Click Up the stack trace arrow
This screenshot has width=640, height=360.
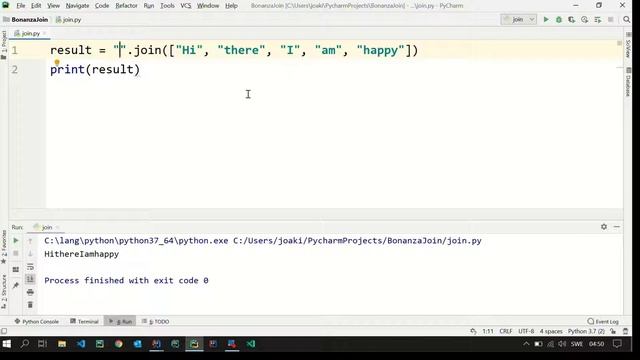coord(30,241)
